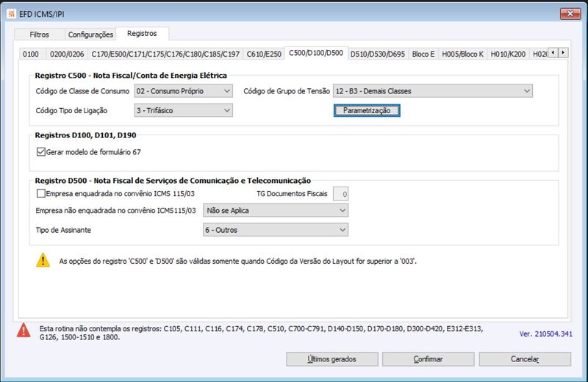Screen dimensions: 588x382
Task: Click the Últimos gerados button
Action: tap(332, 359)
